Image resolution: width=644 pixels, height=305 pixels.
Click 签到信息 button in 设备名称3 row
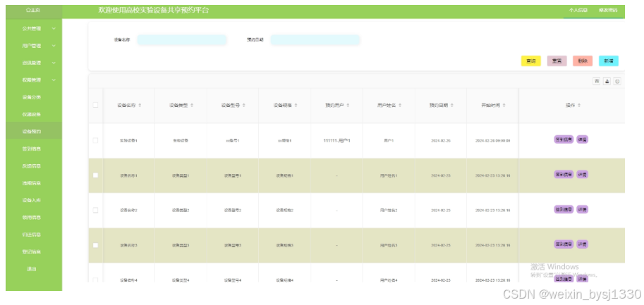[x=564, y=244]
